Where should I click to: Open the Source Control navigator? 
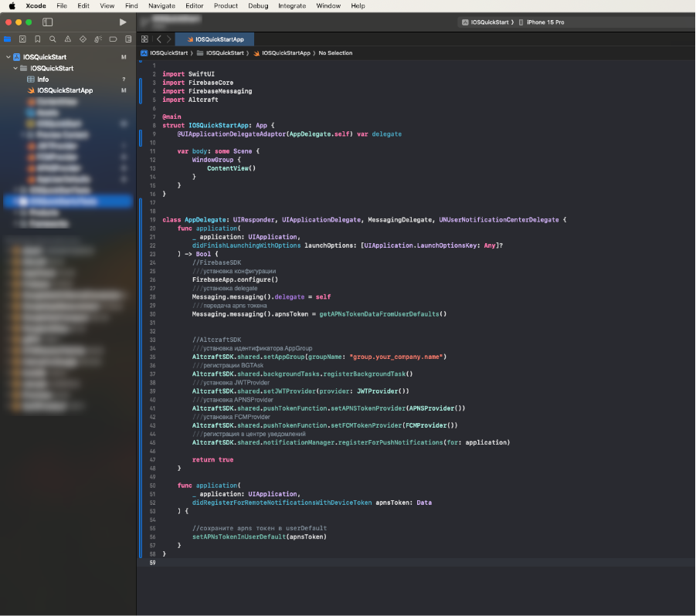pos(22,39)
